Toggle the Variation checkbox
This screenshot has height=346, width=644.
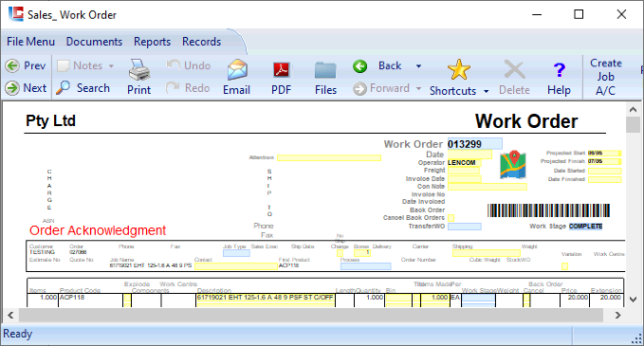pos(564,266)
